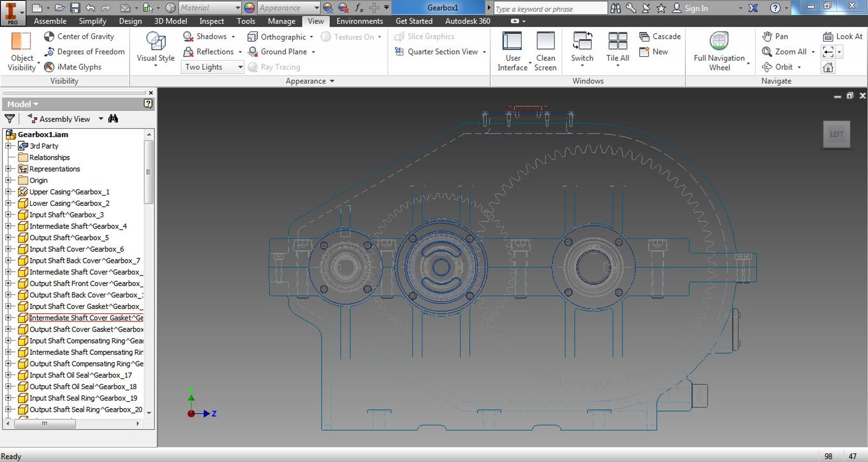Image resolution: width=868 pixels, height=462 pixels.
Task: Toggle iMate Glyphs visibility
Action: tap(72, 67)
